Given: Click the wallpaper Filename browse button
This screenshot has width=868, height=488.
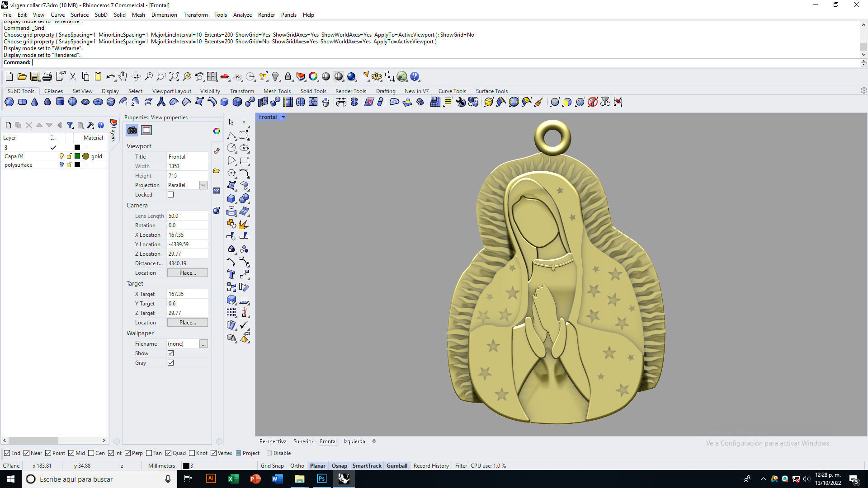Looking at the screenshot, I should coord(203,344).
